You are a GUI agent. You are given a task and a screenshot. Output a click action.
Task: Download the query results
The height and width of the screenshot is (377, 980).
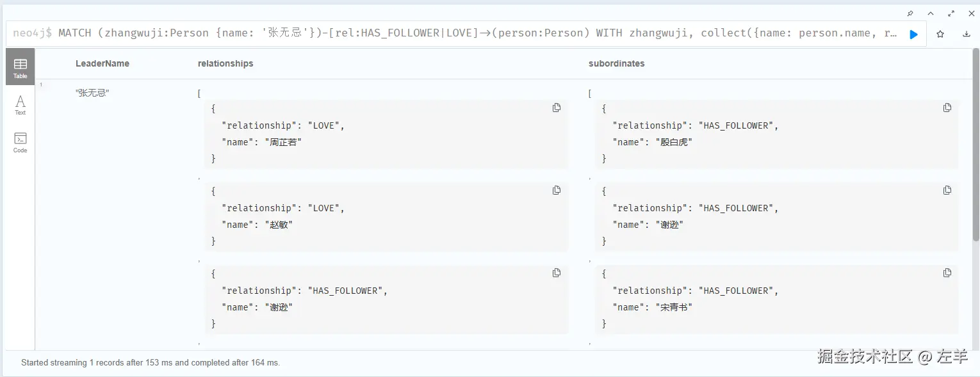click(x=966, y=35)
